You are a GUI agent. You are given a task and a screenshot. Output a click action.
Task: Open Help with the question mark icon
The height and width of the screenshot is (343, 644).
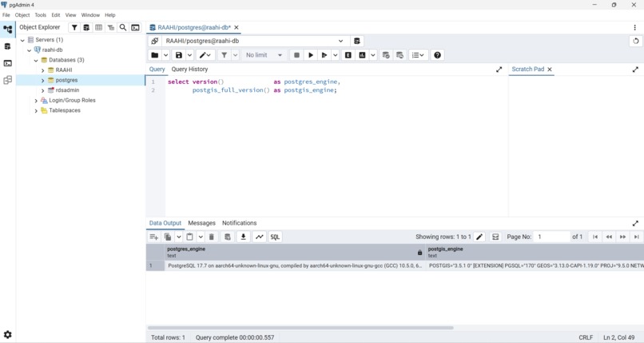click(437, 55)
